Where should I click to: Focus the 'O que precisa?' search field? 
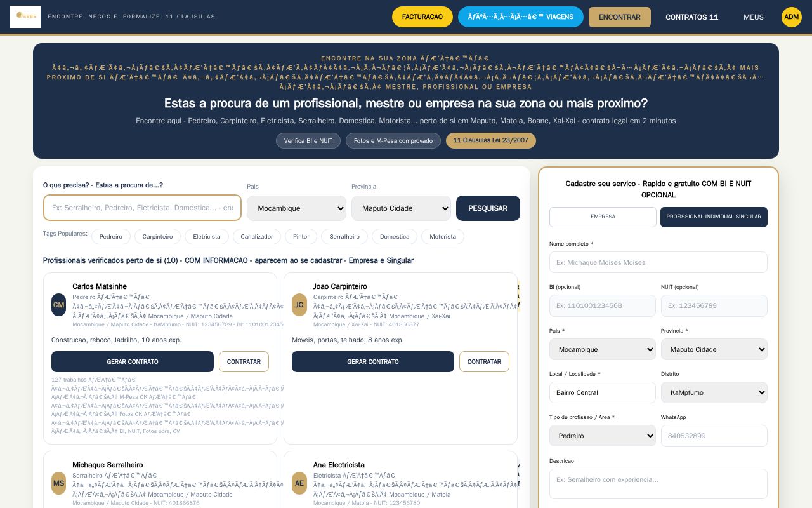tap(142, 208)
